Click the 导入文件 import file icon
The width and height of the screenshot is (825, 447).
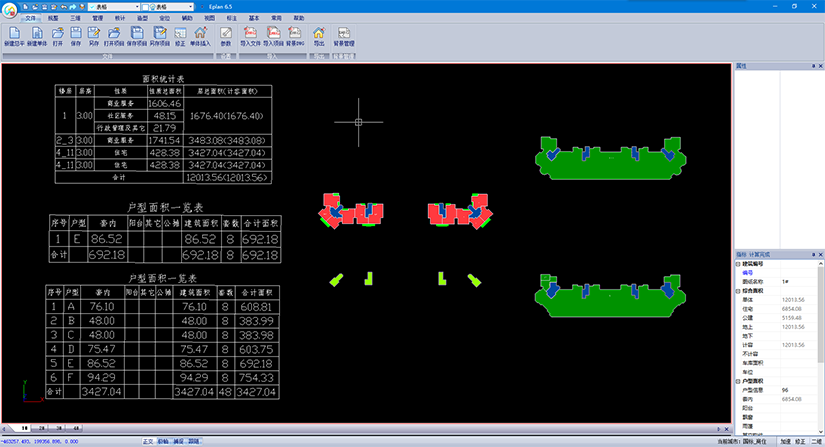(x=249, y=37)
